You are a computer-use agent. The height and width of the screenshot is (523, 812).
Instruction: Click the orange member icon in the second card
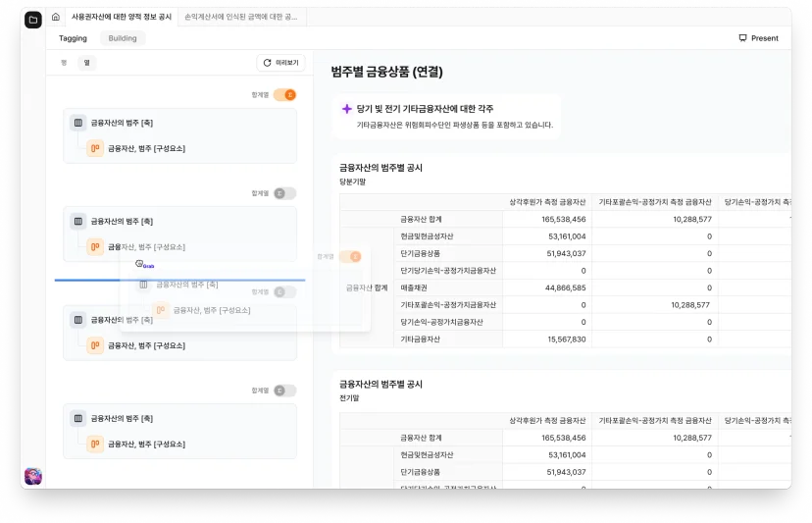click(x=95, y=246)
